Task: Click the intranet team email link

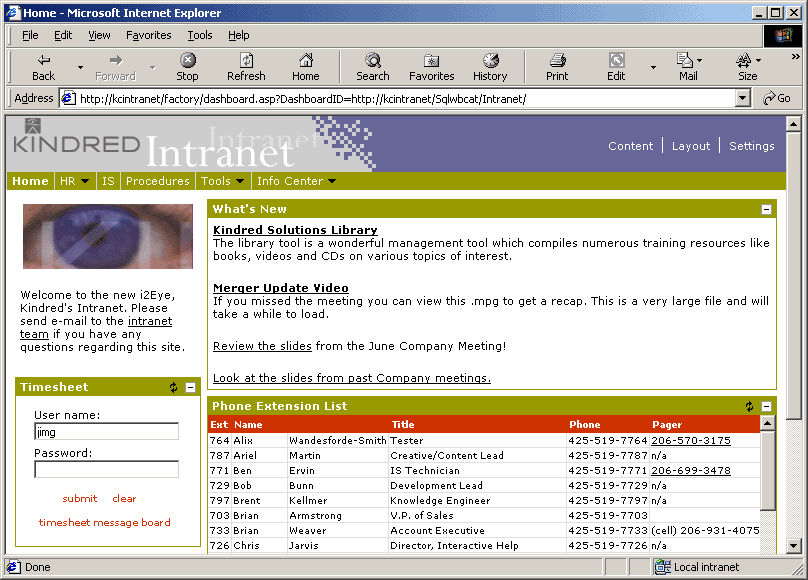Action: (x=150, y=321)
